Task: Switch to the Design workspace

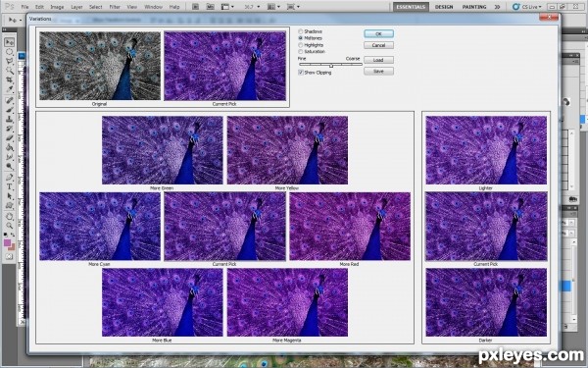Action: click(444, 7)
